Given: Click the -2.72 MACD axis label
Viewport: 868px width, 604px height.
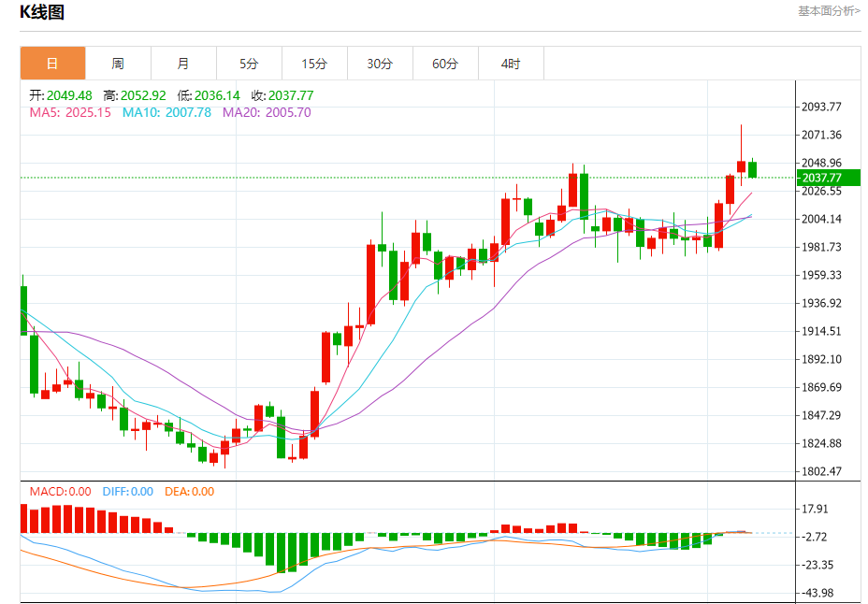Looking at the screenshot, I should (815, 537).
